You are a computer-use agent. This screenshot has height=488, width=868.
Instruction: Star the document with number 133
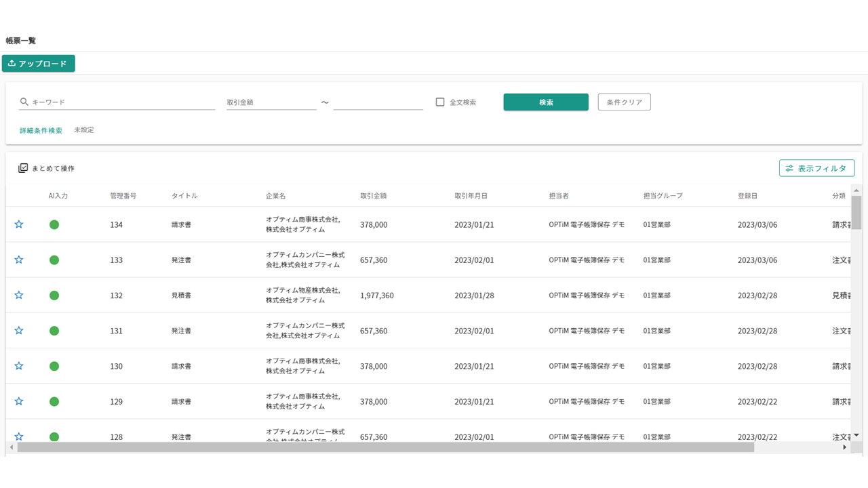point(19,260)
